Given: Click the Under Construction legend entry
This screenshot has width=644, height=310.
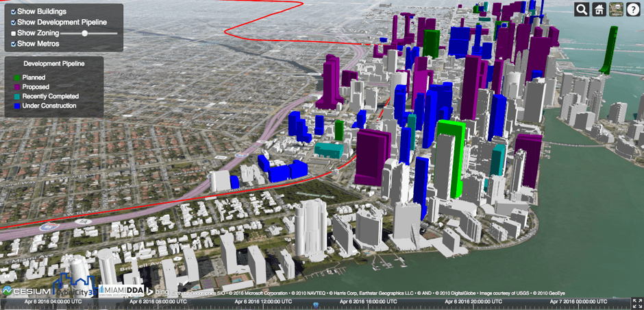Looking at the screenshot, I should coord(49,106).
